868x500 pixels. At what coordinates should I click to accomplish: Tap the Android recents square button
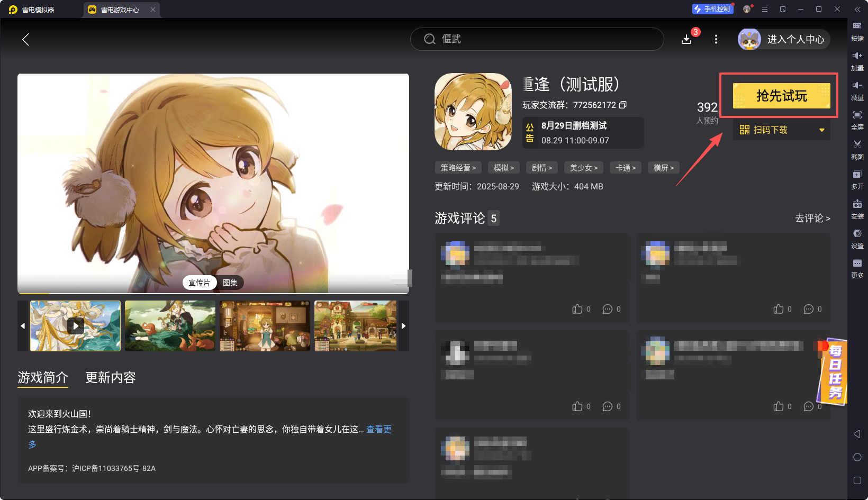[857, 480]
